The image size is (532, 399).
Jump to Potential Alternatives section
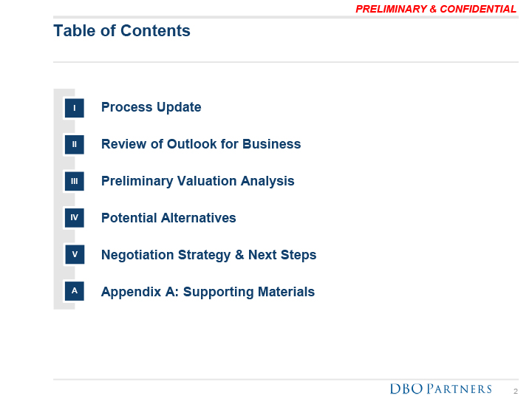pos(168,218)
